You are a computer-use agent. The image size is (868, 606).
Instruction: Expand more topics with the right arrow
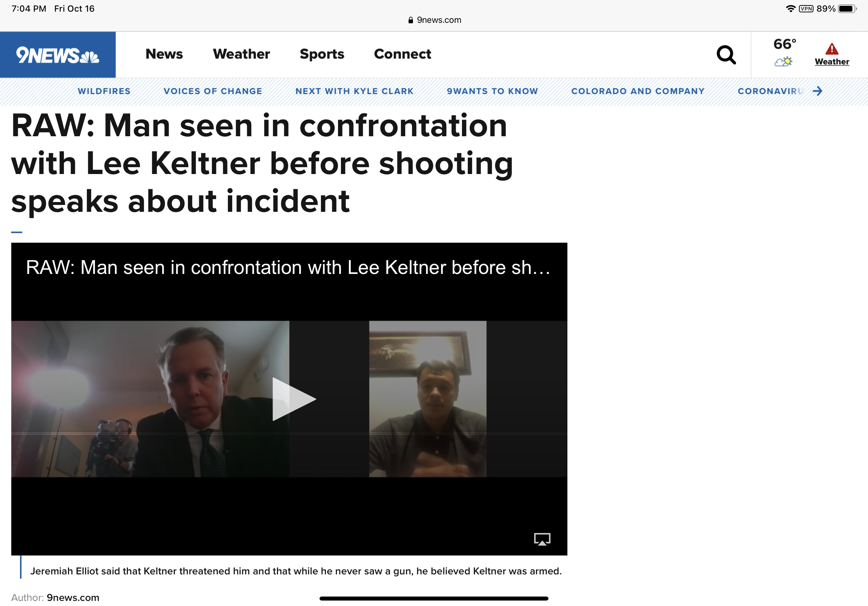(x=817, y=91)
